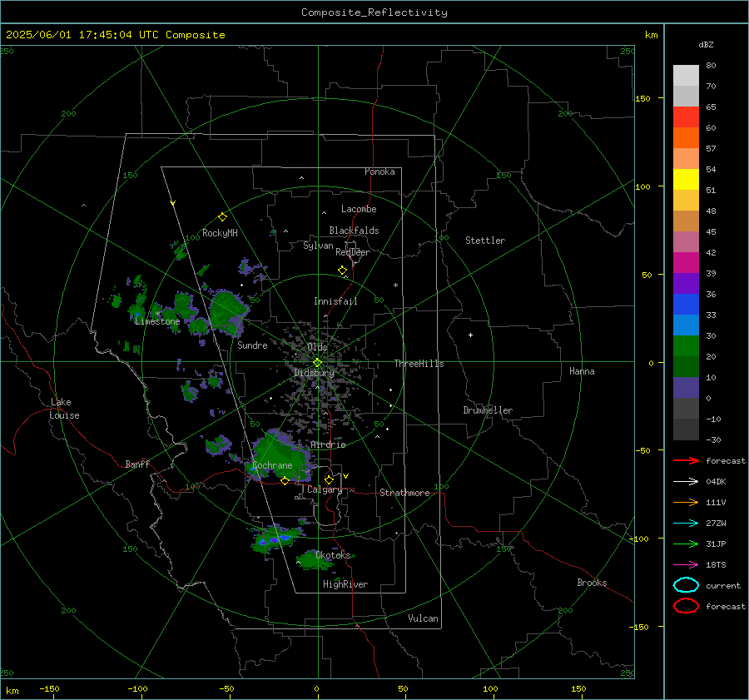
Task: Click the Composite_Reflectivity title
Action: 374,12
